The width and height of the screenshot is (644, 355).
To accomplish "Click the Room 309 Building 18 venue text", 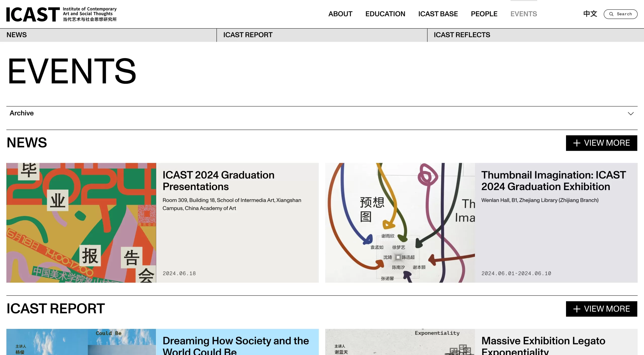I will [x=232, y=204].
